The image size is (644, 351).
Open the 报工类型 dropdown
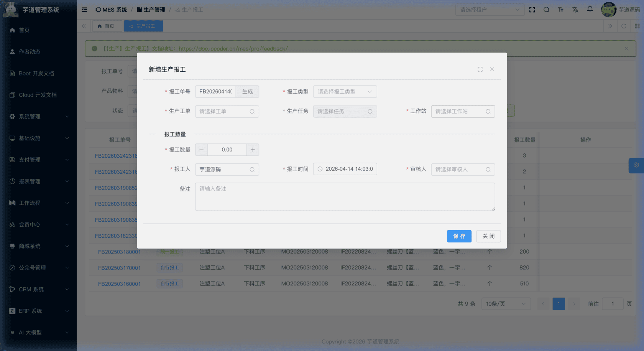click(344, 91)
